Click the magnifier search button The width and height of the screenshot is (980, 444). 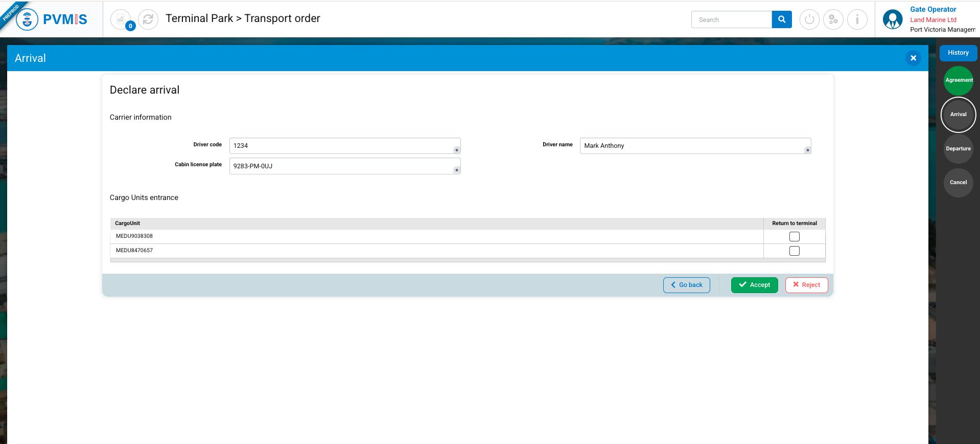(781, 19)
